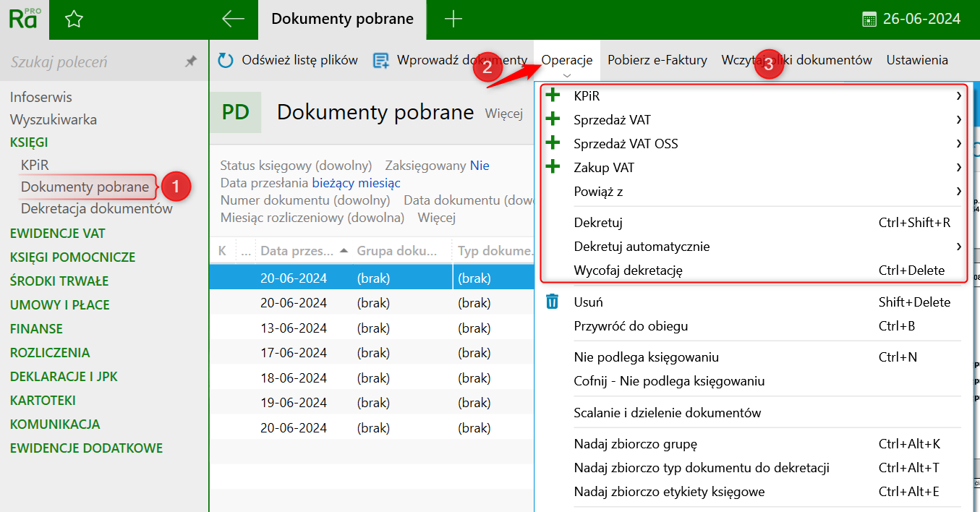Click the back arrow icon
Screen dimensions: 980x512
[x=233, y=20]
